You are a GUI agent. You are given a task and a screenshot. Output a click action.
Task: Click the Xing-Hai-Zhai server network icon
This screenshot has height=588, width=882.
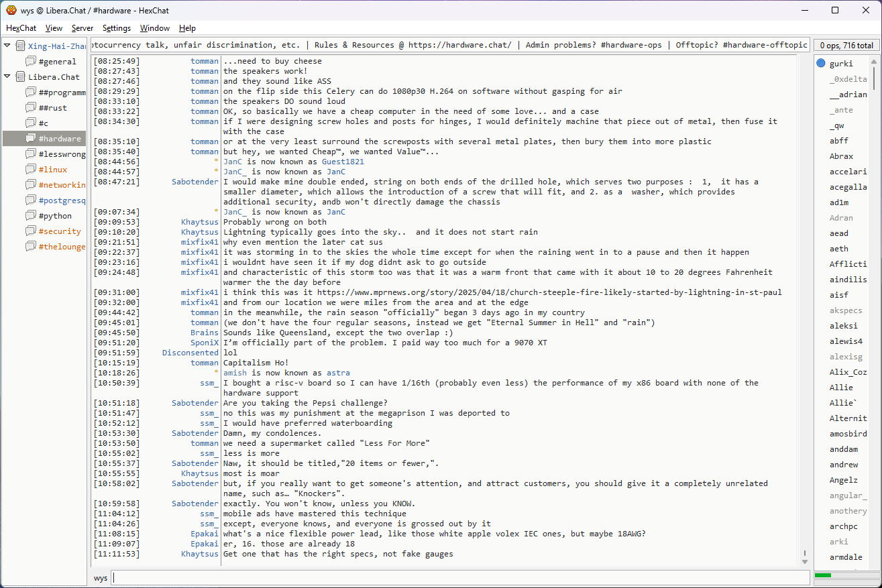point(20,46)
